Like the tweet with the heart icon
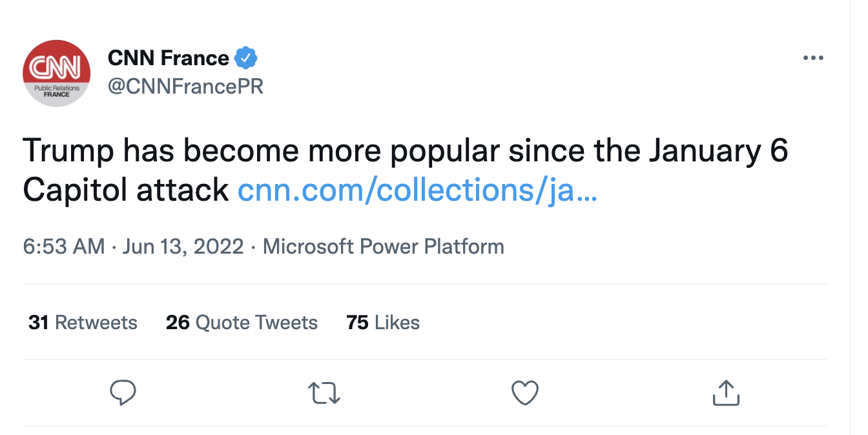This screenshot has height=435, width=868. 524,392
